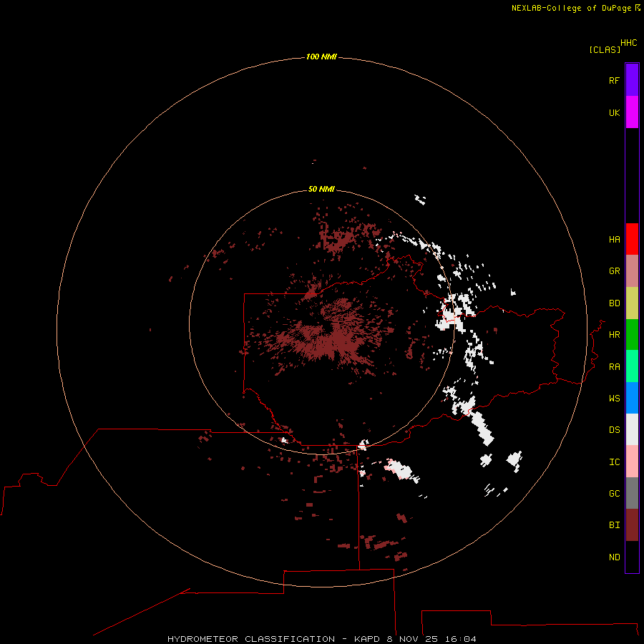The width and height of the screenshot is (644, 644).
Task: Click the GC legend label
Action: click(x=614, y=493)
